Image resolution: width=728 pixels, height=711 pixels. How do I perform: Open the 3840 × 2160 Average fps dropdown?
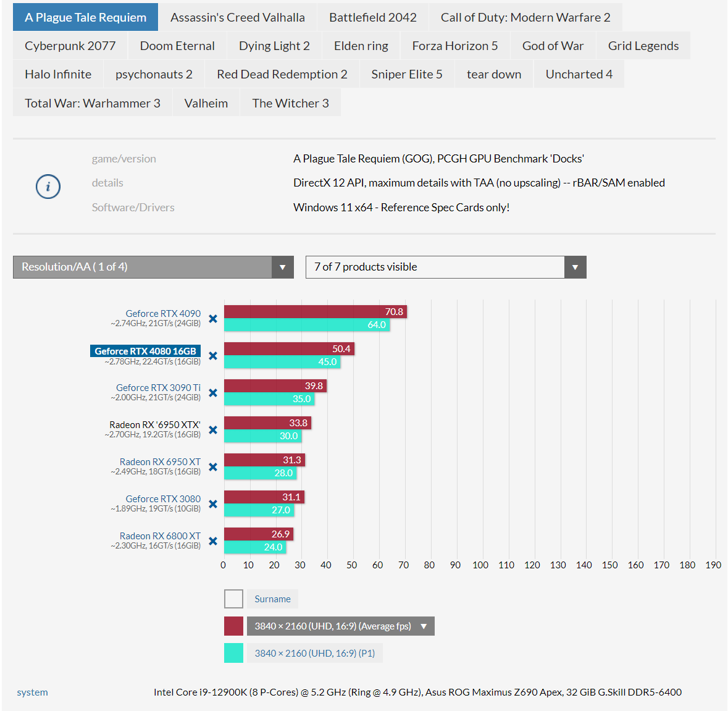[x=340, y=626]
